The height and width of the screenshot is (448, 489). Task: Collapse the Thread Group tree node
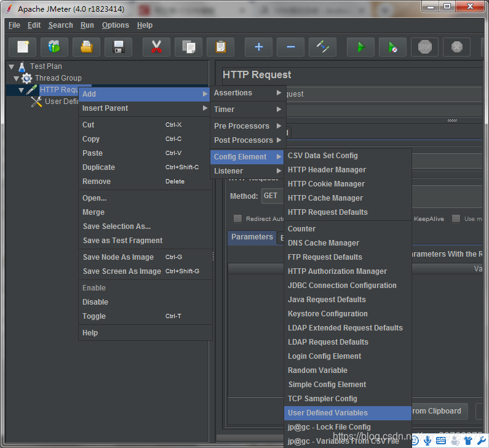pos(16,78)
